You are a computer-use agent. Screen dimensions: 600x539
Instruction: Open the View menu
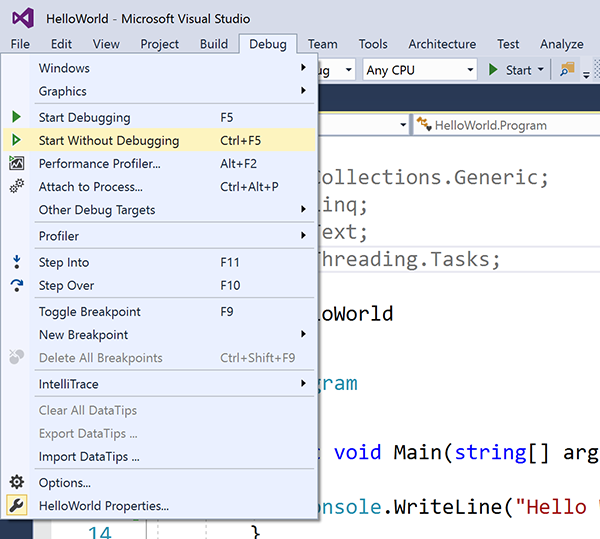coord(106,44)
